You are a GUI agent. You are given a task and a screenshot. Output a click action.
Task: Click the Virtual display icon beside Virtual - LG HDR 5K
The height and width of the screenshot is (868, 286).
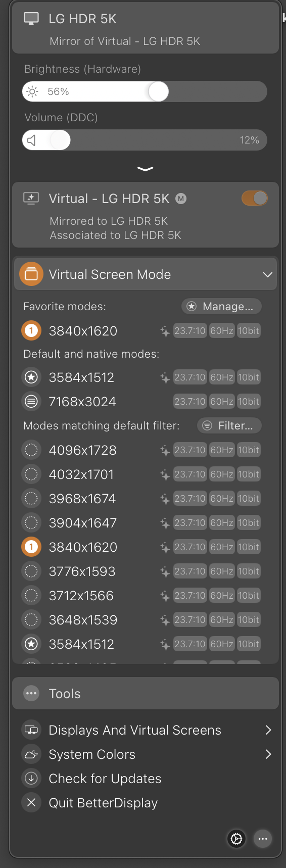pyautogui.click(x=31, y=199)
